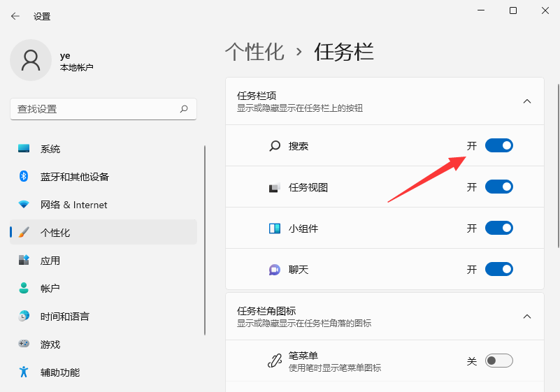Screen dimensions: 560x392
Task: Click the search magnifier in the settings search box
Action: tap(184, 109)
